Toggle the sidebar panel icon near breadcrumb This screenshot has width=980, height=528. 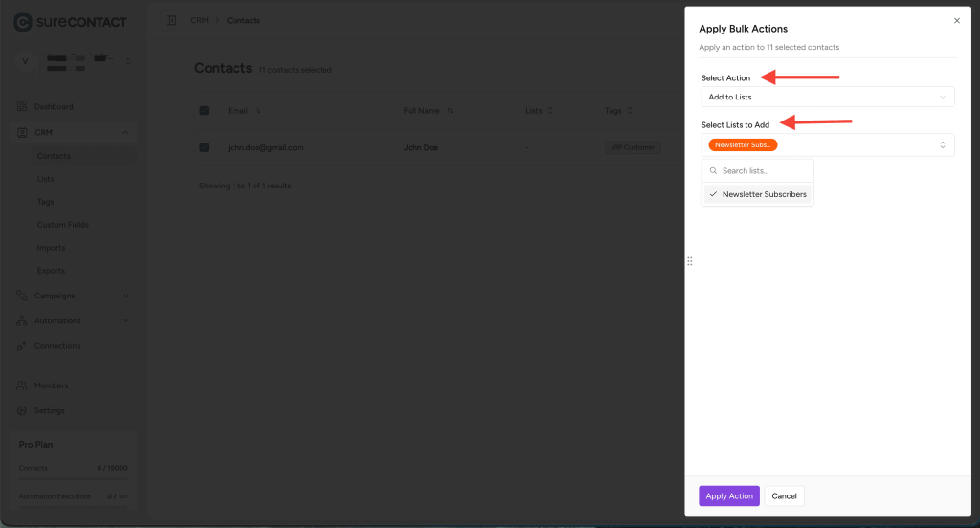(171, 20)
